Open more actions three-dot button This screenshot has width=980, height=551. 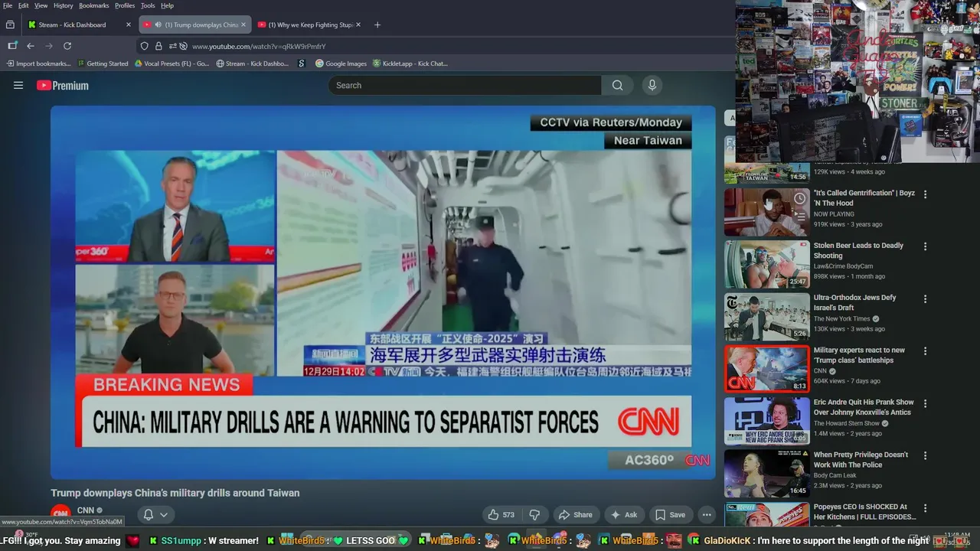pyautogui.click(x=707, y=515)
